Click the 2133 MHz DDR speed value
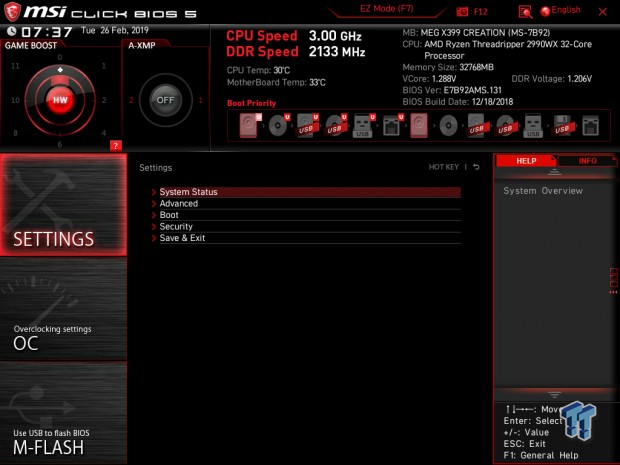Viewport: 620px width, 465px height. click(337, 52)
